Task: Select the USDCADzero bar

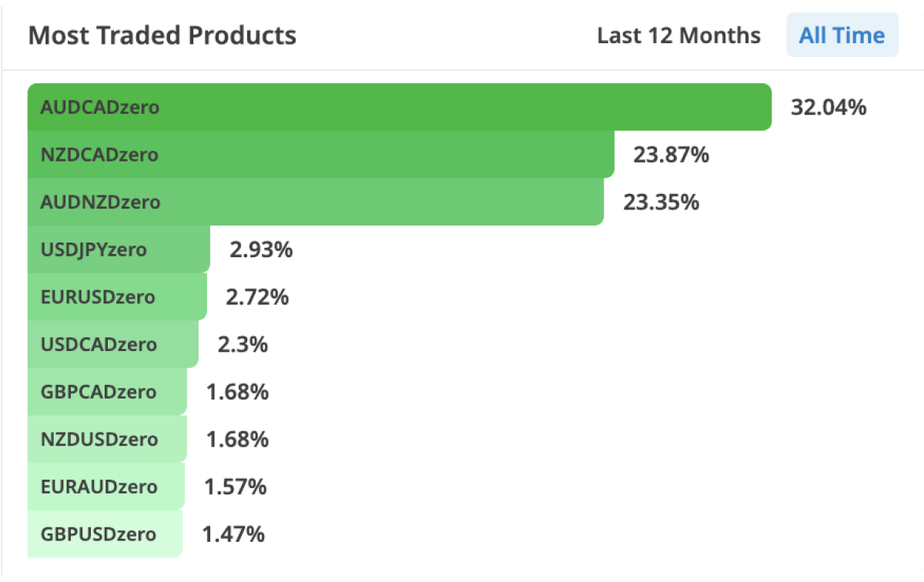Action: [x=112, y=344]
